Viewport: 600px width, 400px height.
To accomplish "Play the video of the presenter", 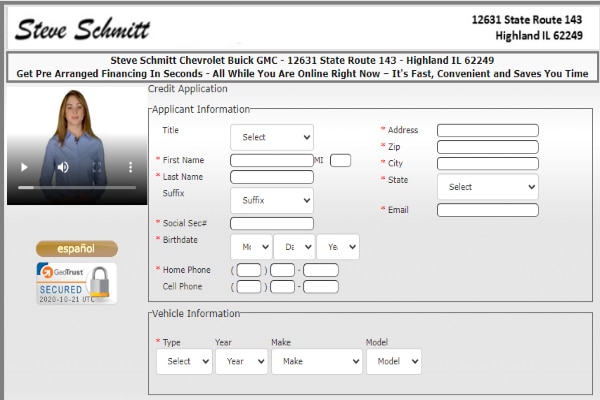I will coord(26,167).
